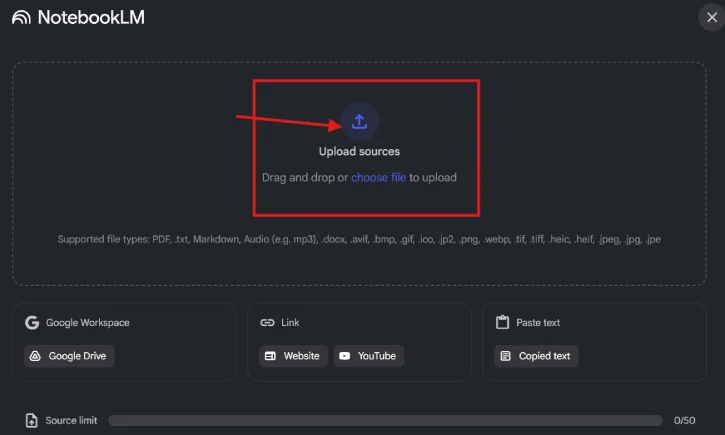Click the Source limit progress bar
This screenshot has width=725, height=435.
coord(385,421)
